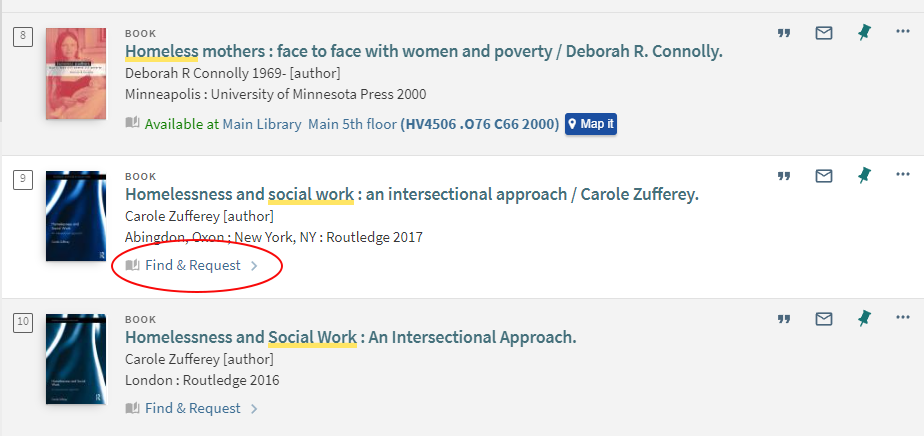Open more actions menu for result 10
The image size is (924, 436).
point(903,319)
